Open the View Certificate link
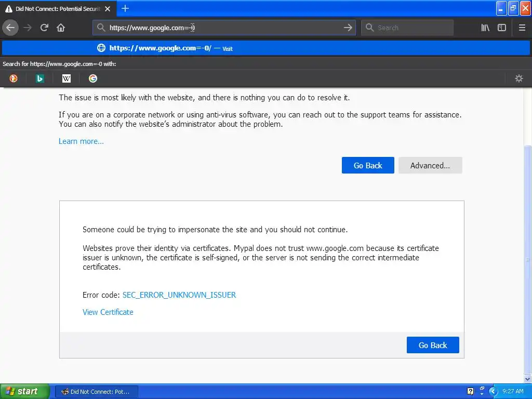 click(x=108, y=312)
